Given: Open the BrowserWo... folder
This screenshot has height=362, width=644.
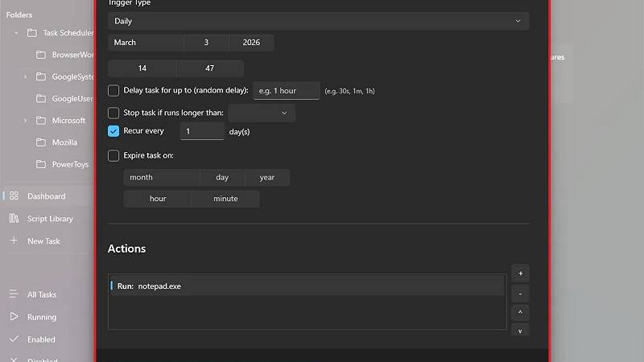Looking at the screenshot, I should point(73,55).
